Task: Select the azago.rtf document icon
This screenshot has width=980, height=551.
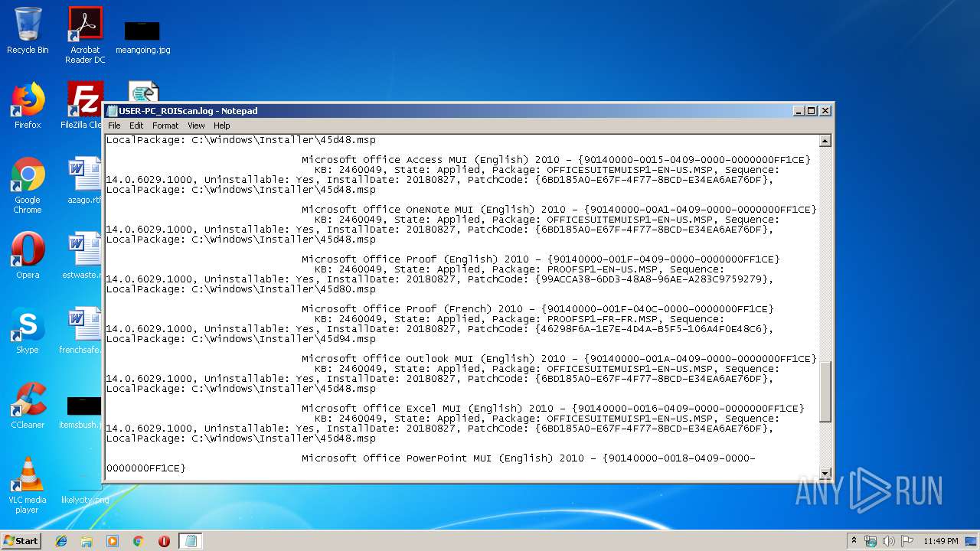Action: coord(85,181)
